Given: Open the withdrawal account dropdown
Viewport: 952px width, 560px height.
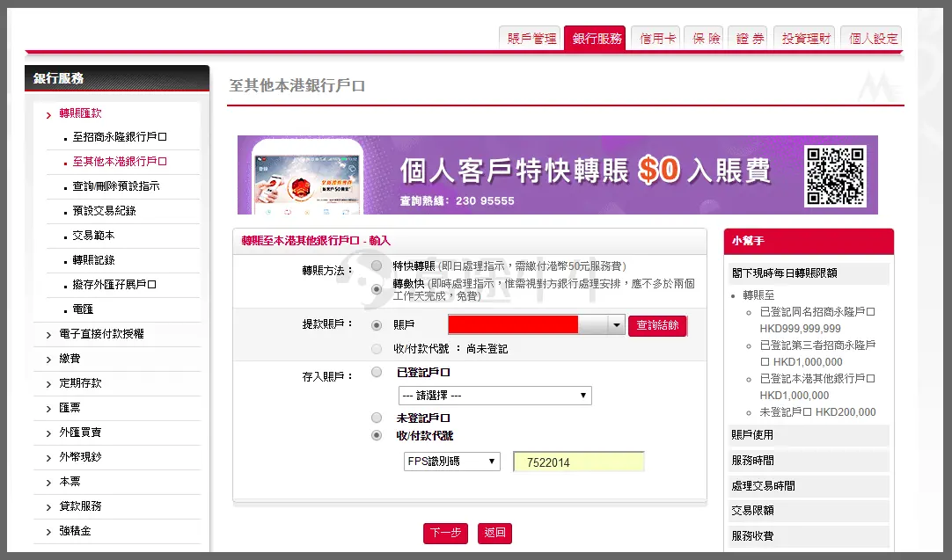Looking at the screenshot, I should (616, 325).
